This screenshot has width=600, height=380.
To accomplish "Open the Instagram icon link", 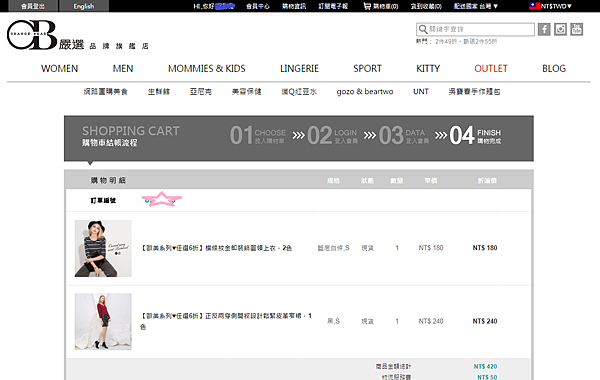I will click(560, 29).
